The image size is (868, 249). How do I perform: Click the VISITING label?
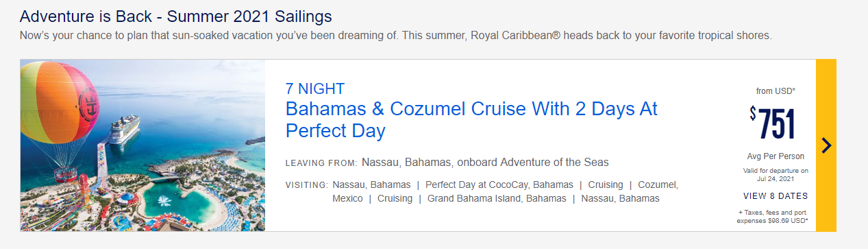(x=307, y=185)
